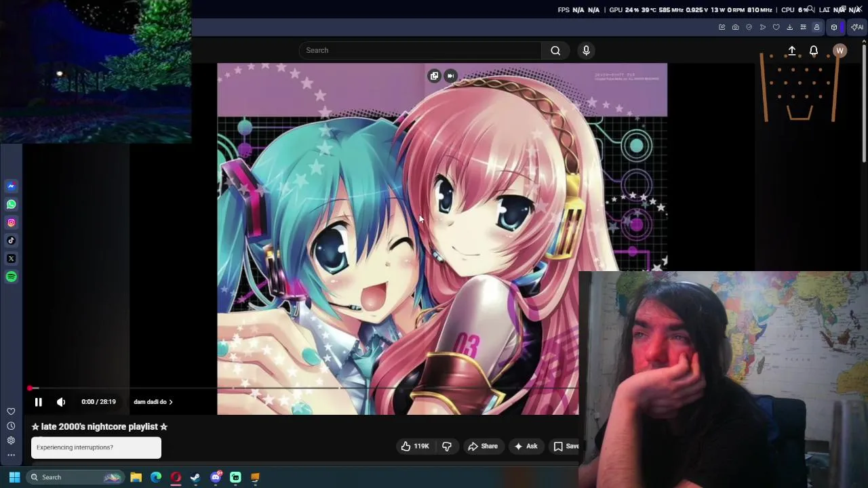This screenshot has width=868, height=488.
Task: Click the video title 'late 2000's nightcore playlist'
Action: tap(99, 426)
